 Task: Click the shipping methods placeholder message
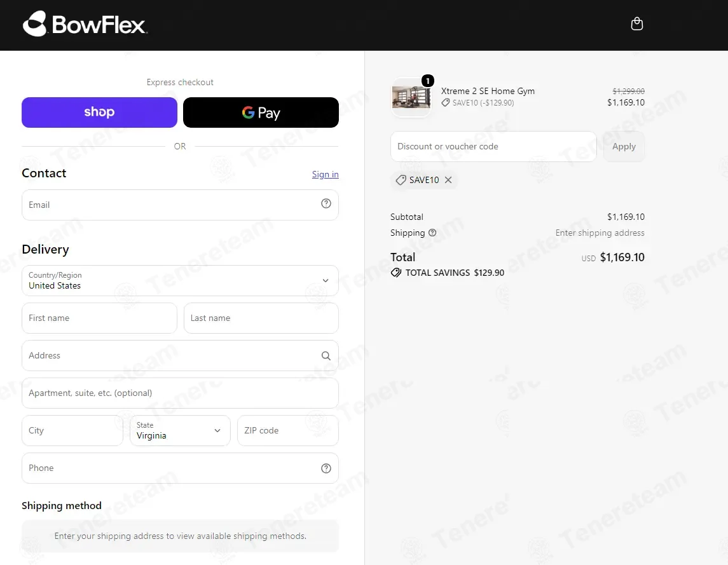tap(180, 536)
